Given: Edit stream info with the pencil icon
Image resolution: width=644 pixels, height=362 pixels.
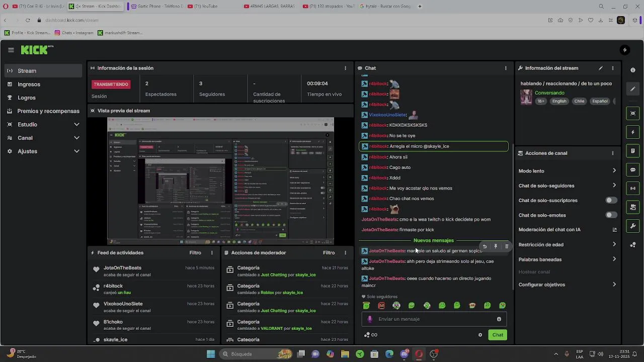Looking at the screenshot, I should [600, 68].
